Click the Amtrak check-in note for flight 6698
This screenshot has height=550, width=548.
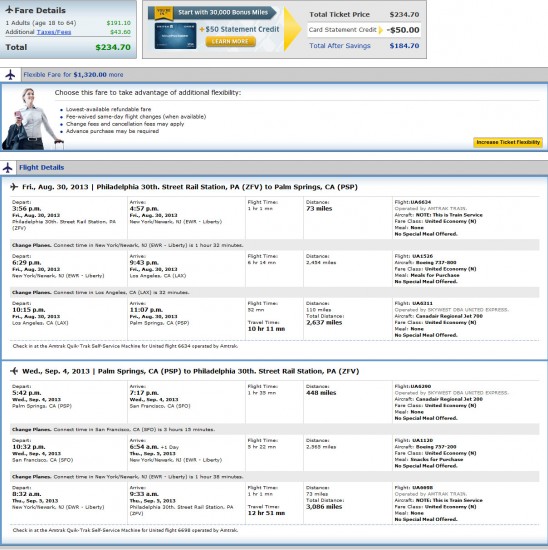coord(125,530)
